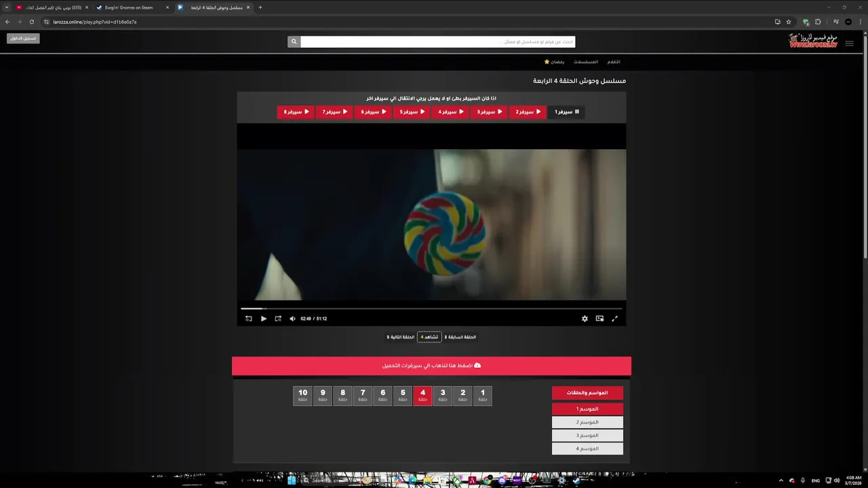868x488 pixels.
Task: Switch to سيرفر 6
Action: (x=373, y=112)
